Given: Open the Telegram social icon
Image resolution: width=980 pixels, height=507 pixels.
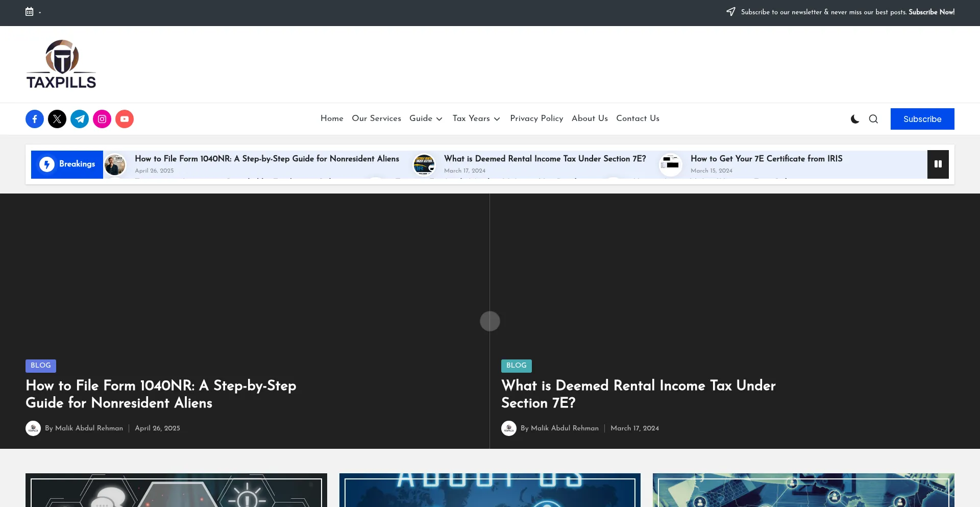Looking at the screenshot, I should tap(80, 119).
